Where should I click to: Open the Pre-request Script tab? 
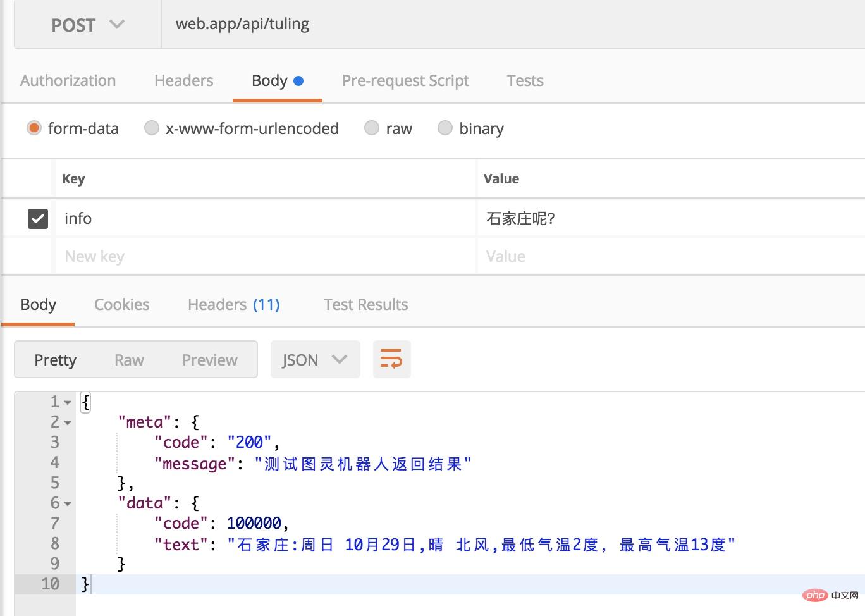405,81
